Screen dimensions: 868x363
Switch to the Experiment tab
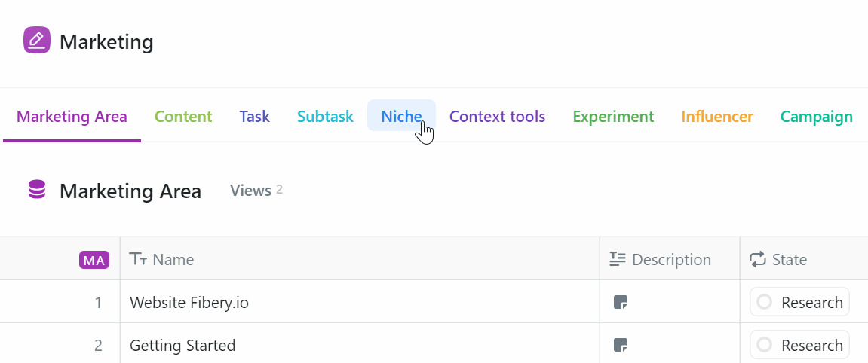(x=613, y=117)
